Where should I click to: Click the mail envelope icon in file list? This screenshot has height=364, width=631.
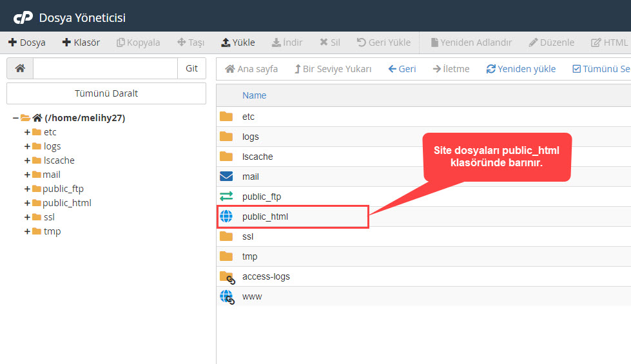(226, 177)
